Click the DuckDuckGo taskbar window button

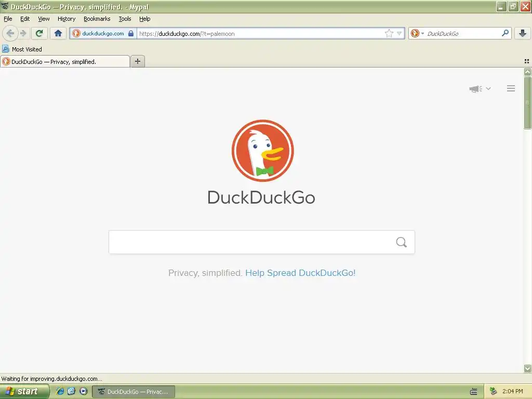(x=134, y=392)
